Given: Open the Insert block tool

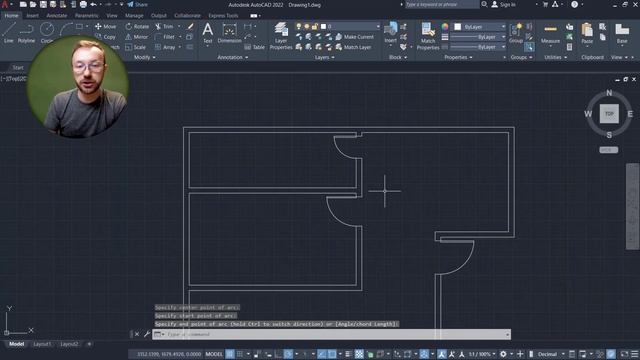Looking at the screenshot, I should tap(391, 33).
